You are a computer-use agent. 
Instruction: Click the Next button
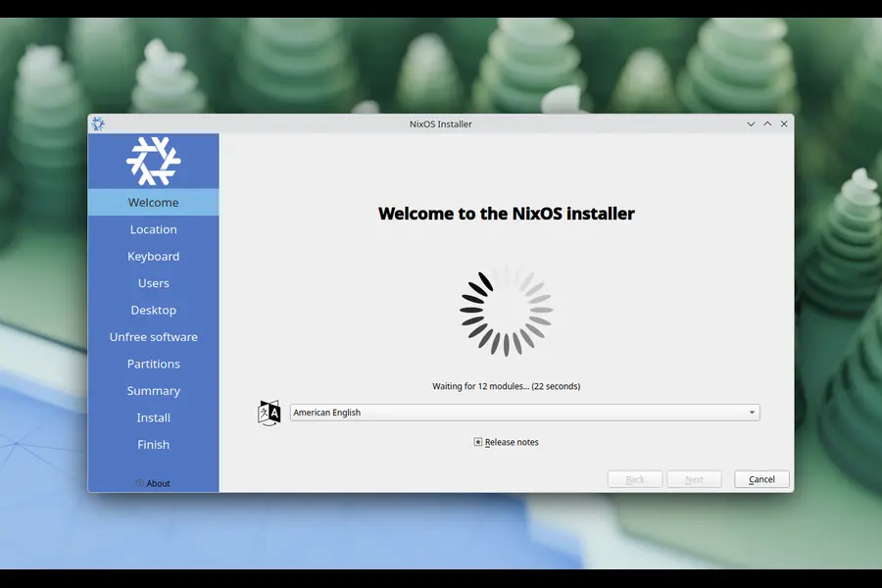pos(694,479)
